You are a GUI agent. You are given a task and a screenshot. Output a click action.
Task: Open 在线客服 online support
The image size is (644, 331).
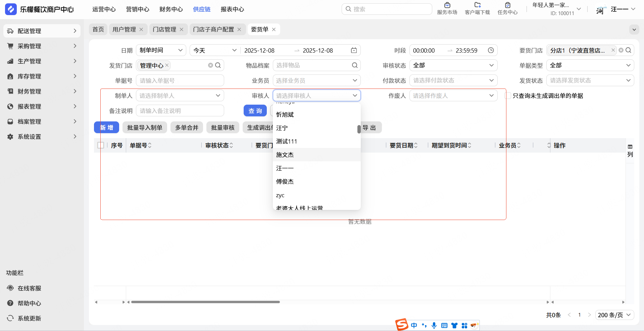click(29, 288)
